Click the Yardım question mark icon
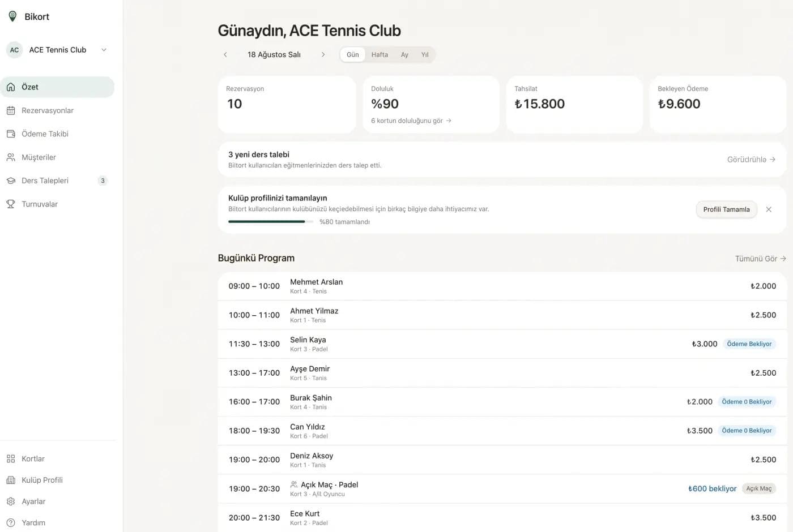Screen dimensions: 793x532 pyautogui.click(x=11, y=523)
